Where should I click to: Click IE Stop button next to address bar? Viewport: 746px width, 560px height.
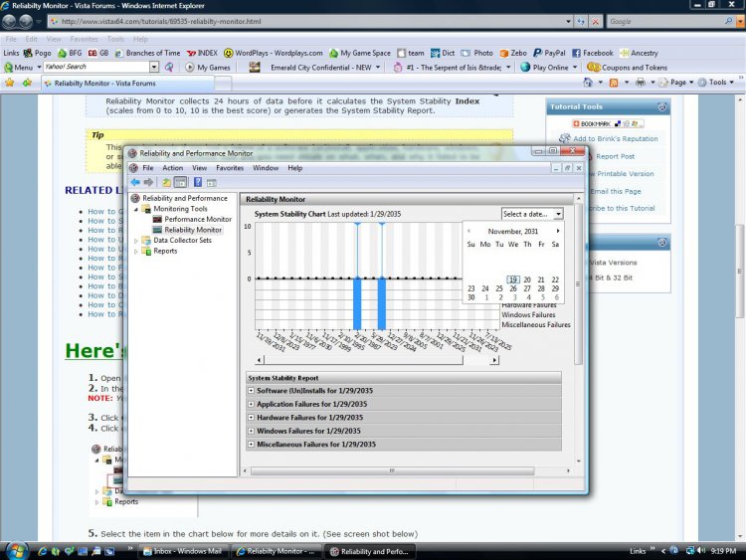[595, 22]
